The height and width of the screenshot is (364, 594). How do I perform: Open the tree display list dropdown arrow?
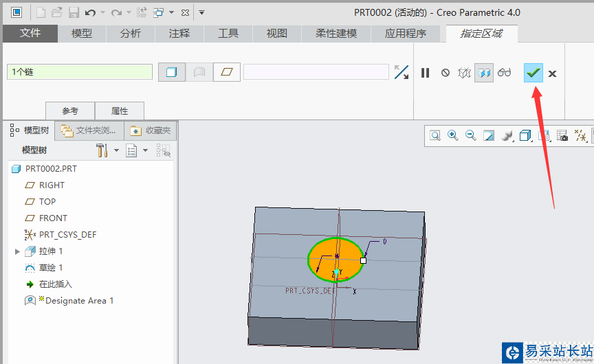click(x=145, y=150)
